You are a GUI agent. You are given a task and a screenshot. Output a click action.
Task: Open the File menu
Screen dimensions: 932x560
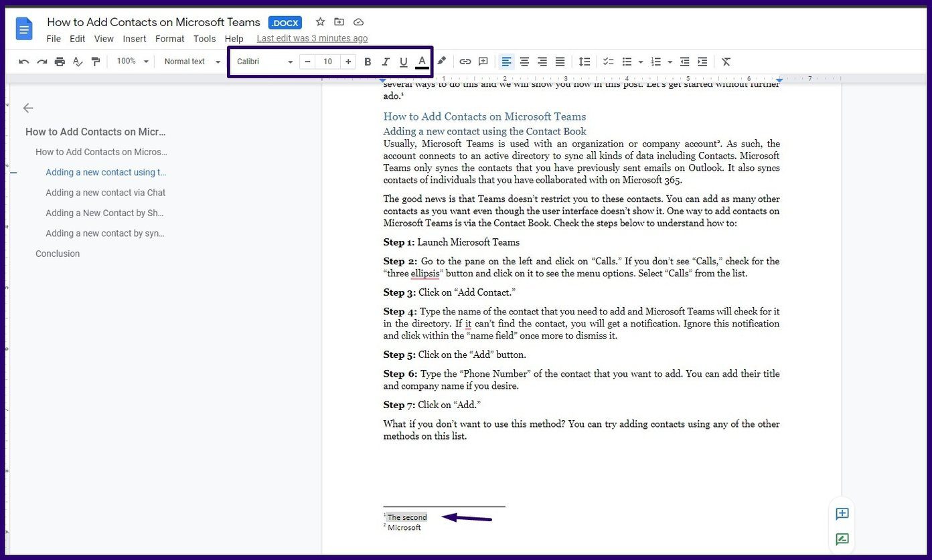click(54, 39)
